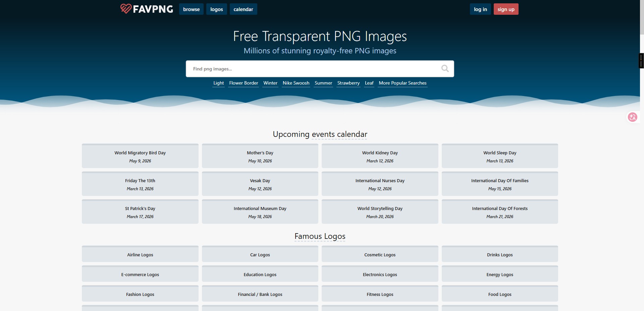The image size is (644, 311).
Task: Click the magnifying glass search icon
Action: [445, 68]
